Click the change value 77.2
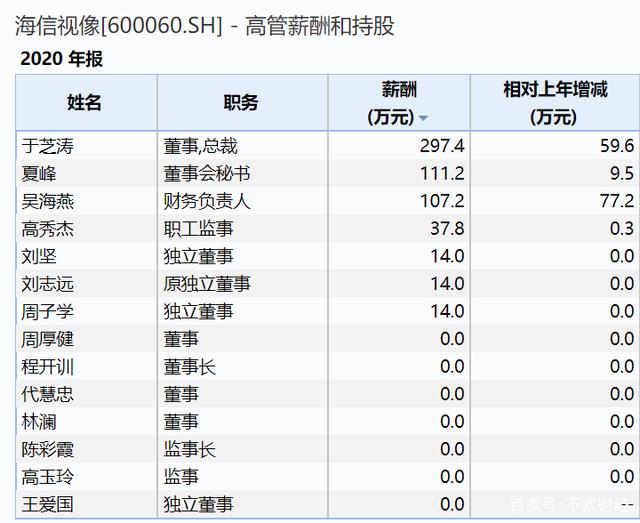The image size is (640, 523). 615,201
